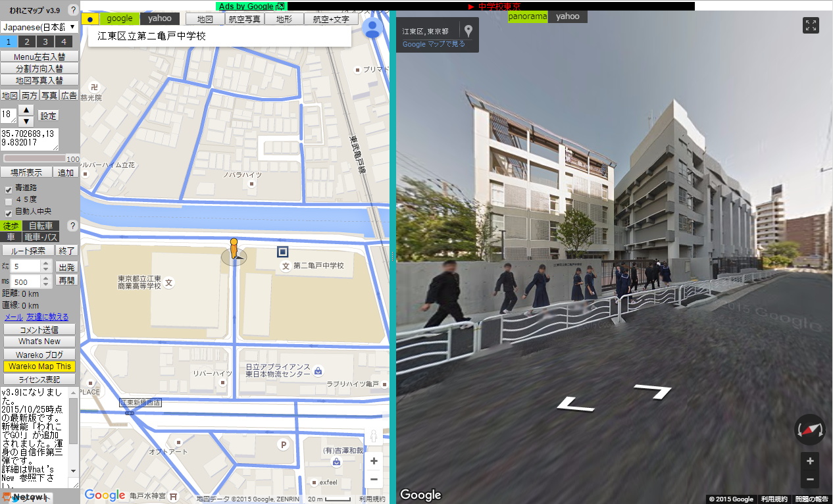This screenshot has height=504, width=833.
Task: Click the blue user profile icon
Action: click(372, 28)
